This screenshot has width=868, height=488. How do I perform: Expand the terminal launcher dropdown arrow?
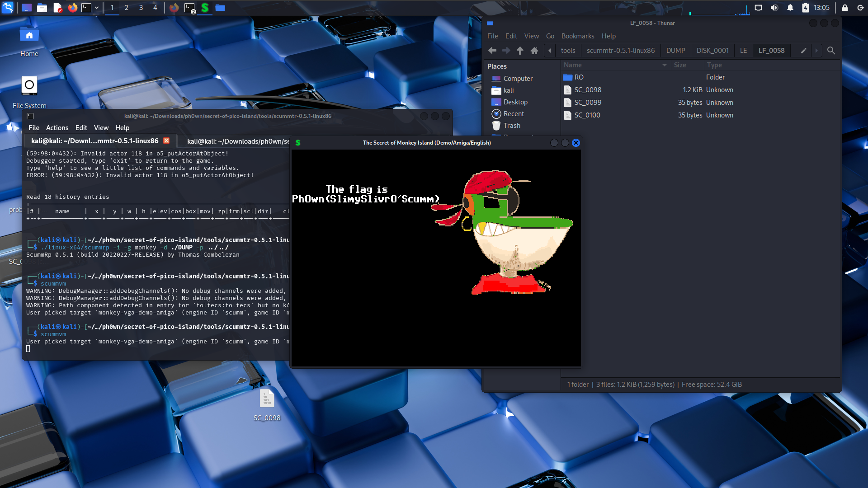point(97,8)
